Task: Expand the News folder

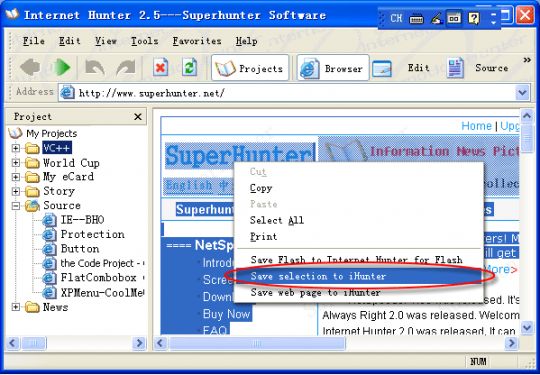Action: click(15, 307)
